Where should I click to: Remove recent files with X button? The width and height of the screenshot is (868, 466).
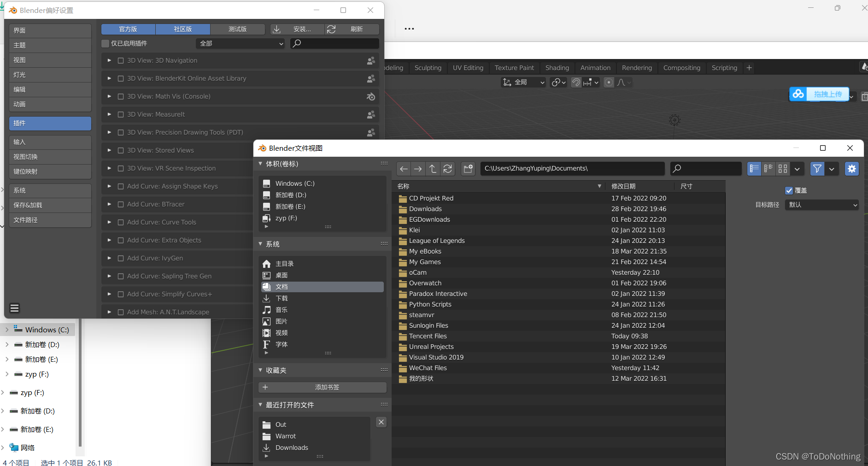381,422
